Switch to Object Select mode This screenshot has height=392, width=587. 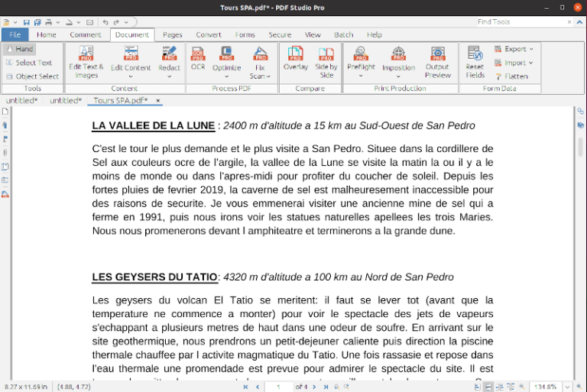(32, 76)
